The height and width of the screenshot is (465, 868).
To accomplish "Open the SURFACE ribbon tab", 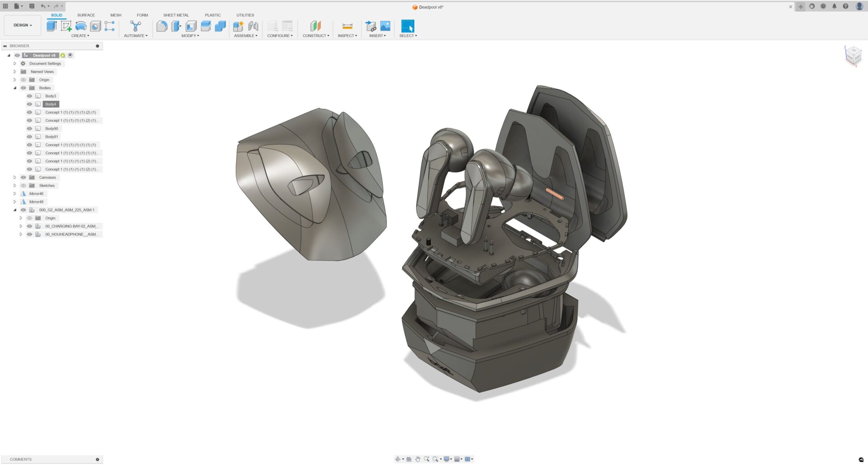I will click(86, 15).
